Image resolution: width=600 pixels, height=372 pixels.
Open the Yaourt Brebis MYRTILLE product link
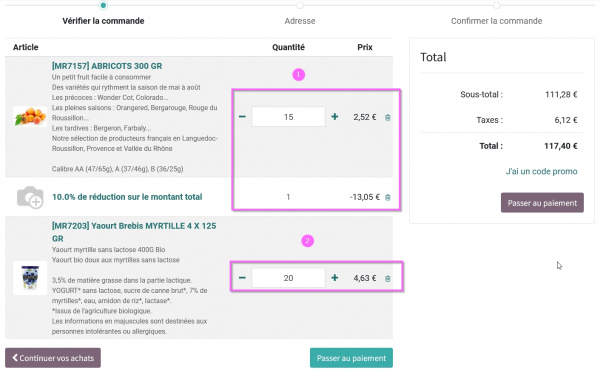click(x=134, y=232)
